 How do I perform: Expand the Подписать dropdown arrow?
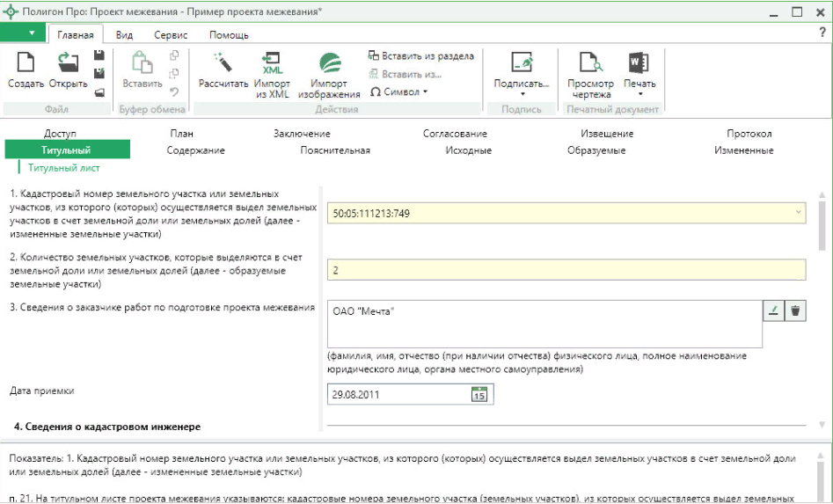(522, 94)
